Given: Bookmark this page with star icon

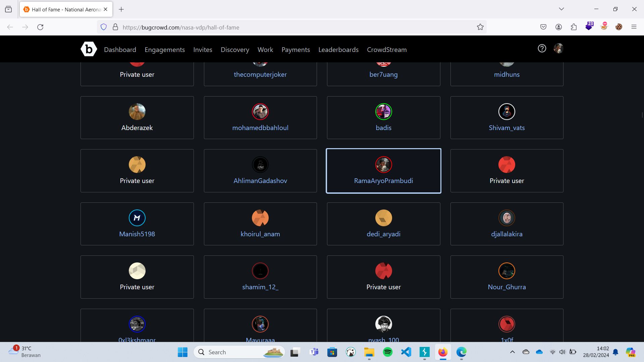Looking at the screenshot, I should [x=480, y=27].
